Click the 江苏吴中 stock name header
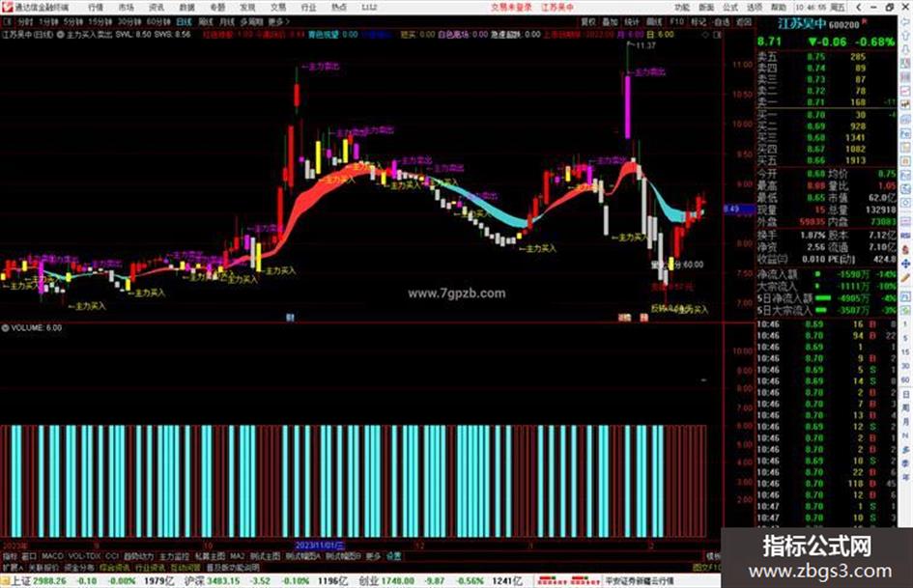The height and width of the screenshot is (588, 913). [x=802, y=24]
